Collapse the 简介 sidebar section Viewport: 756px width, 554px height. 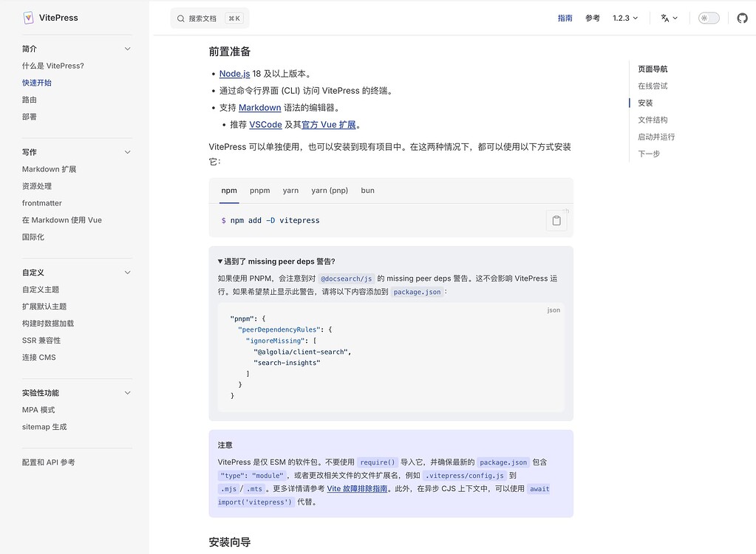point(126,48)
